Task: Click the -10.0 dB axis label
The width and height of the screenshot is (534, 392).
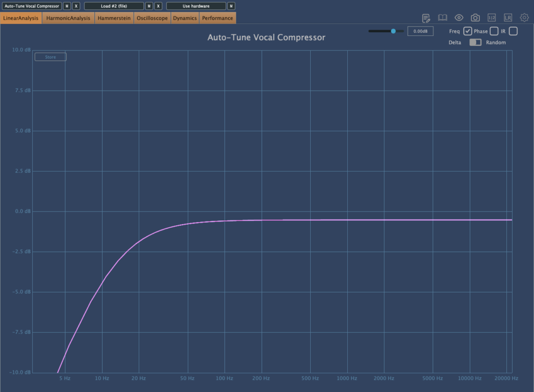Action: coord(20,372)
